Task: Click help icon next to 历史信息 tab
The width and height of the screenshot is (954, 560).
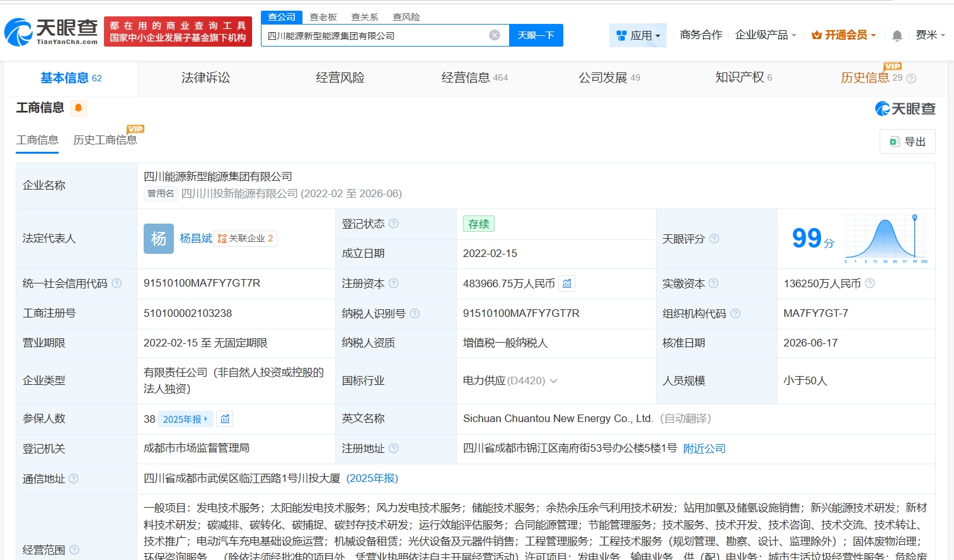Action: 911,79
